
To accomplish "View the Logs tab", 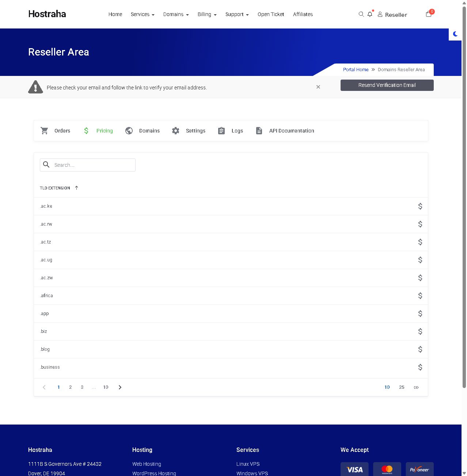I will 230,131.
